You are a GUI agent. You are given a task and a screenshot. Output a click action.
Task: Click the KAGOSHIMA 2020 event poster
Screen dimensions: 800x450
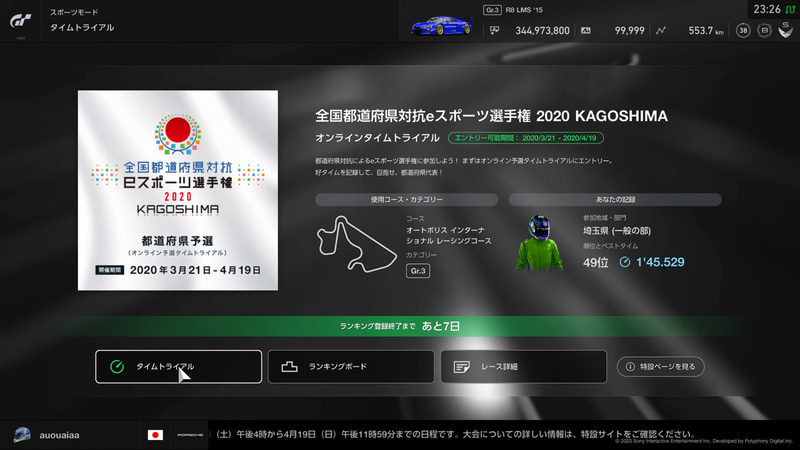click(178, 190)
